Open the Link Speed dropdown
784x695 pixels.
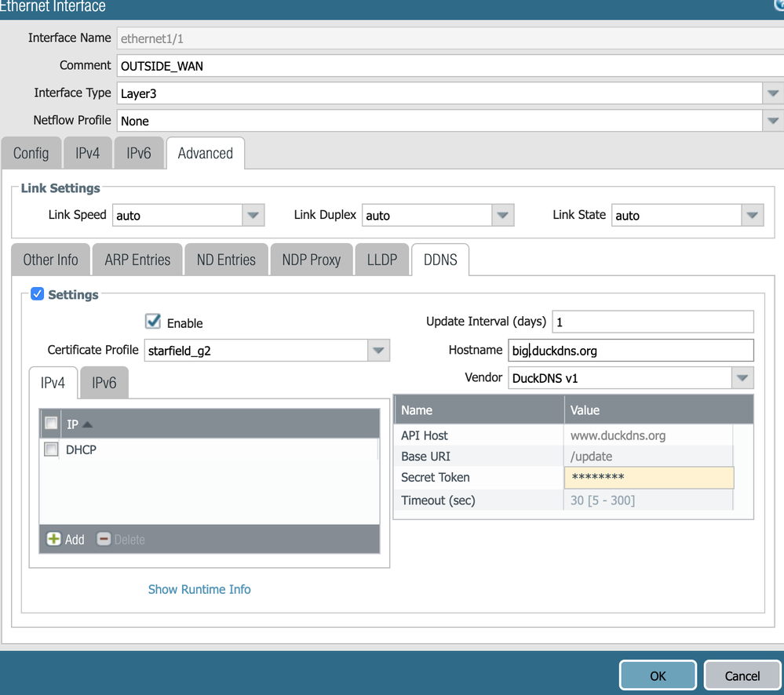[x=253, y=215]
